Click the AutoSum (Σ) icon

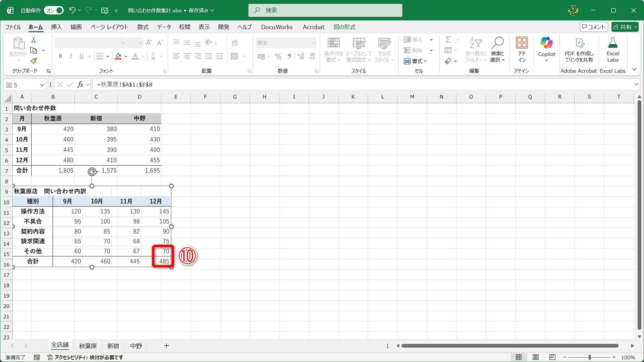[x=448, y=39]
